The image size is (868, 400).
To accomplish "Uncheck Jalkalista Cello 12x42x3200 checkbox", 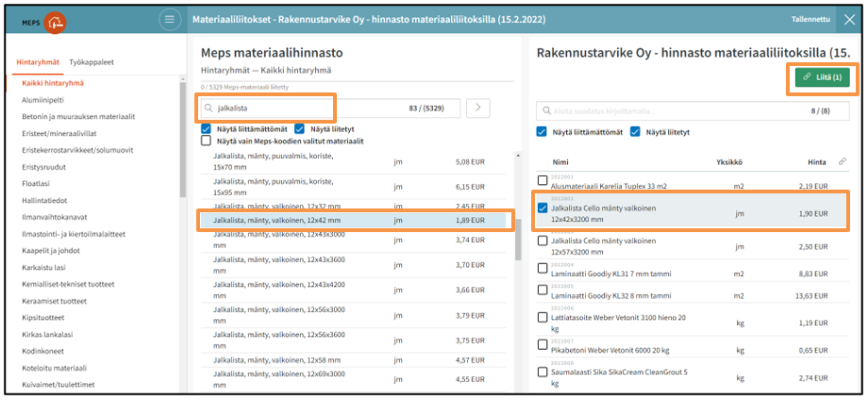I will click(x=542, y=208).
